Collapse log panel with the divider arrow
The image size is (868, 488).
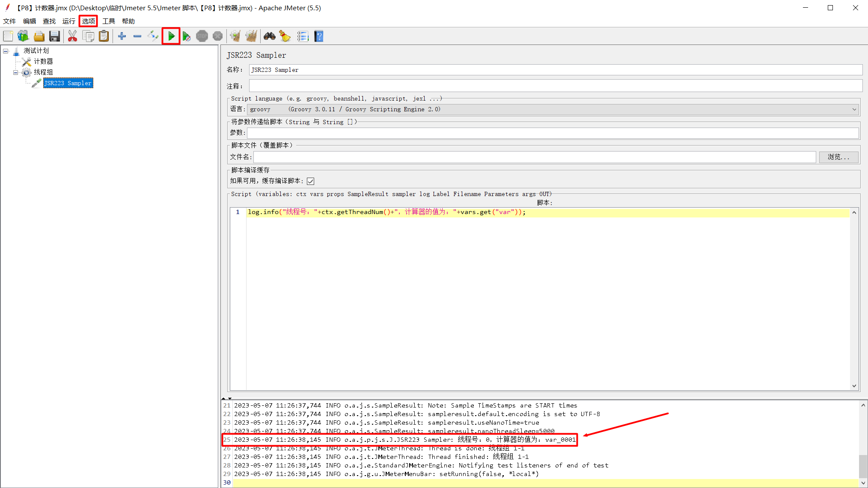[x=230, y=399]
